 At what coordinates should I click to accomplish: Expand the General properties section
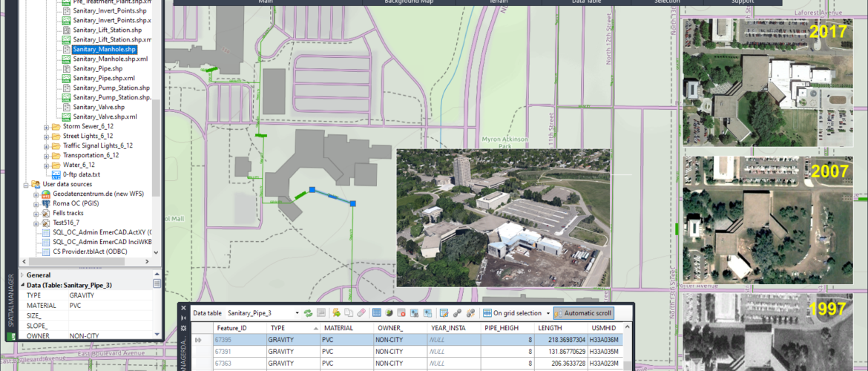click(x=22, y=275)
